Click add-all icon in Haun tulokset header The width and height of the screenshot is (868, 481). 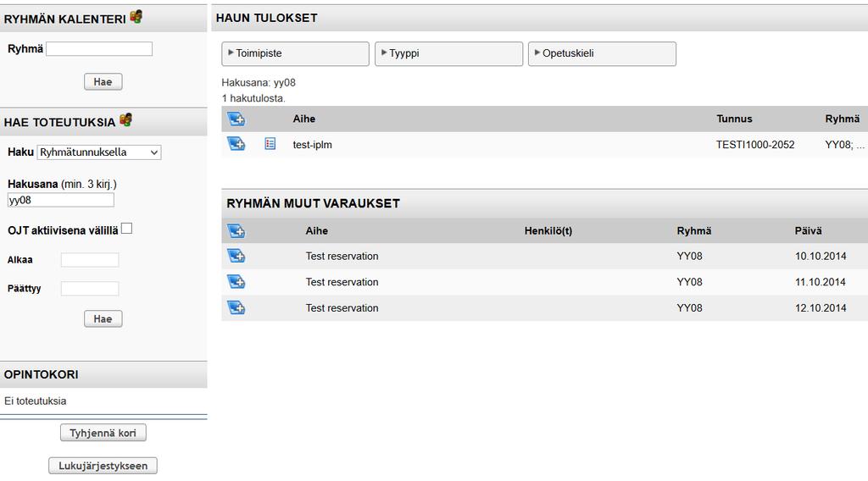tap(236, 119)
